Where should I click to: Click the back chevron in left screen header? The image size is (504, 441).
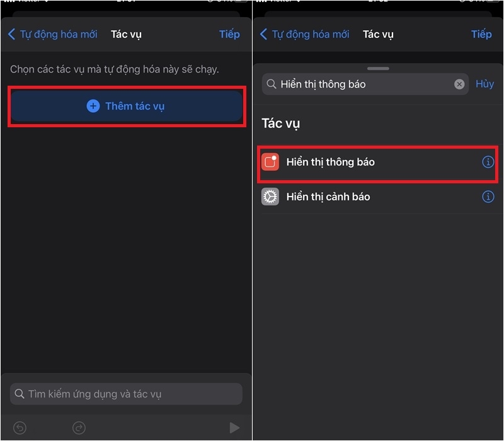tap(11, 34)
